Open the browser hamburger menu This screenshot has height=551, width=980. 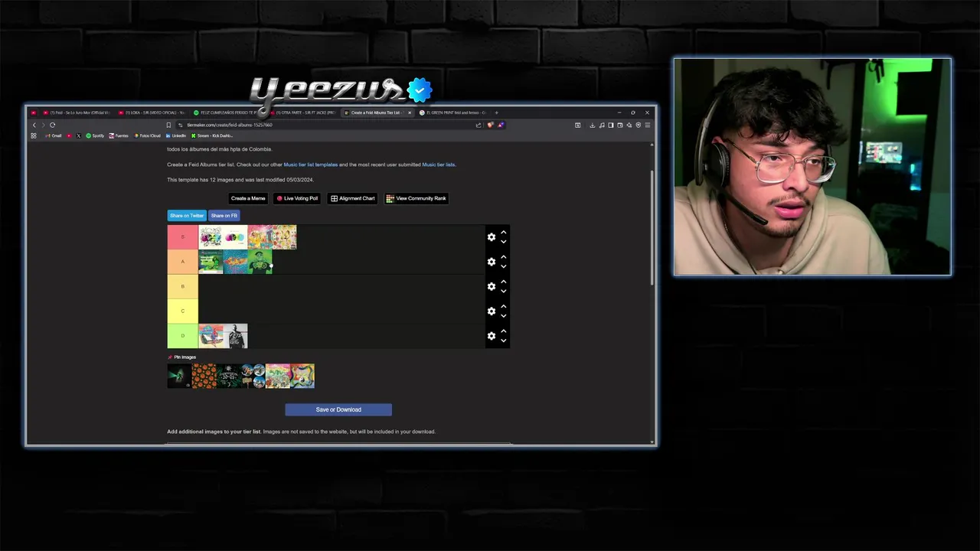(648, 125)
